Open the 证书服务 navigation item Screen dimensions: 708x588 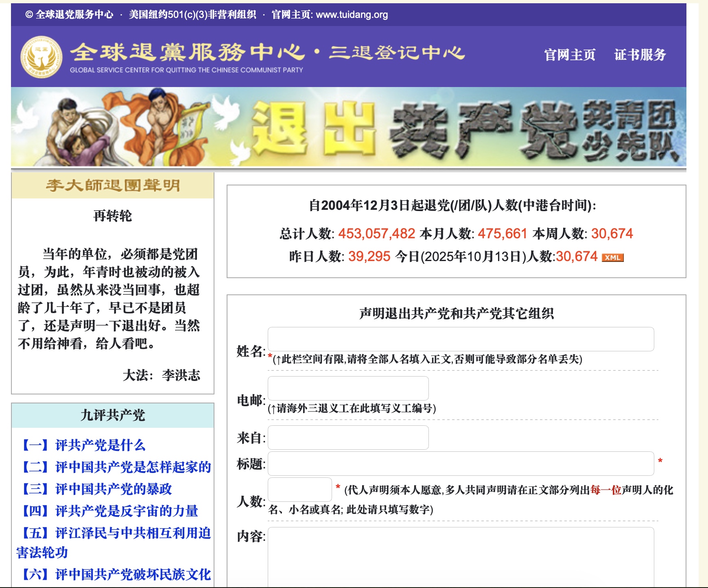coord(640,55)
